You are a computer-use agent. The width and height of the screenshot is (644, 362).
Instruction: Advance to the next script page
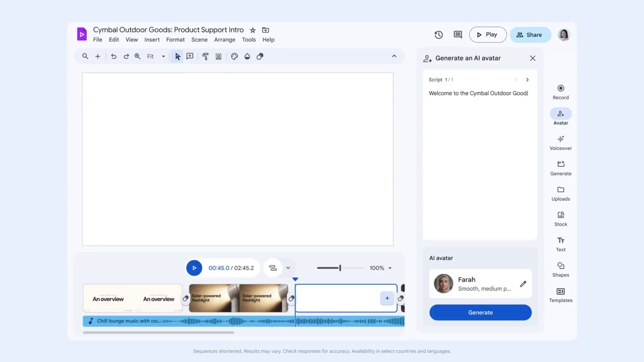pos(527,80)
